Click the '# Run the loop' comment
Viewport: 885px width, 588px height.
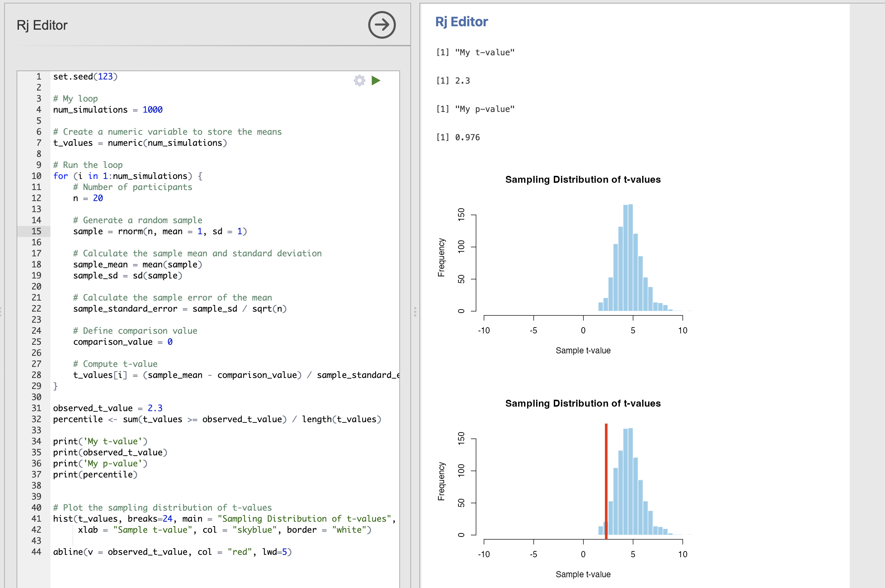pyautogui.click(x=88, y=165)
